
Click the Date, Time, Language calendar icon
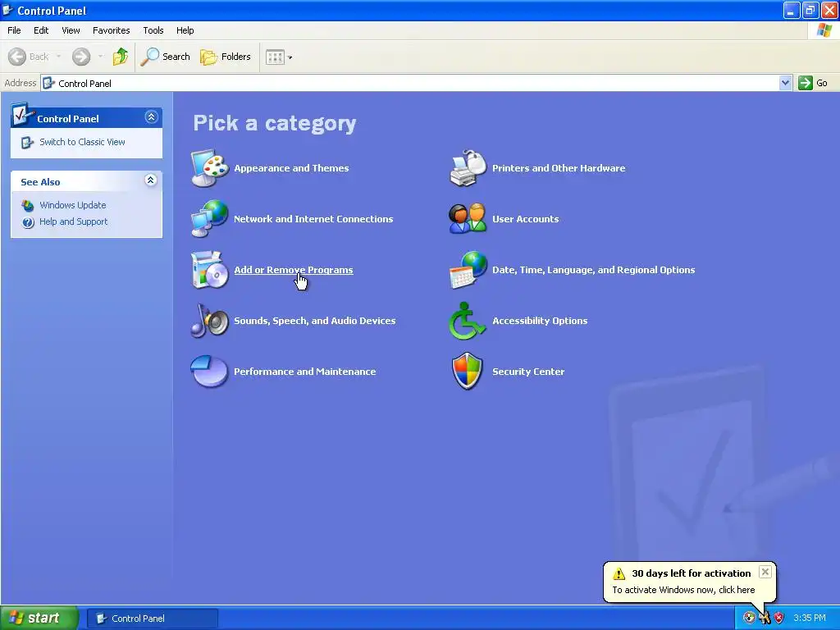468,269
